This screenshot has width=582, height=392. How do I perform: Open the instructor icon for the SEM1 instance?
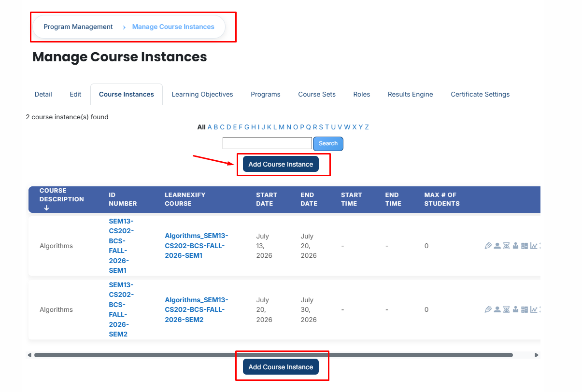515,246
